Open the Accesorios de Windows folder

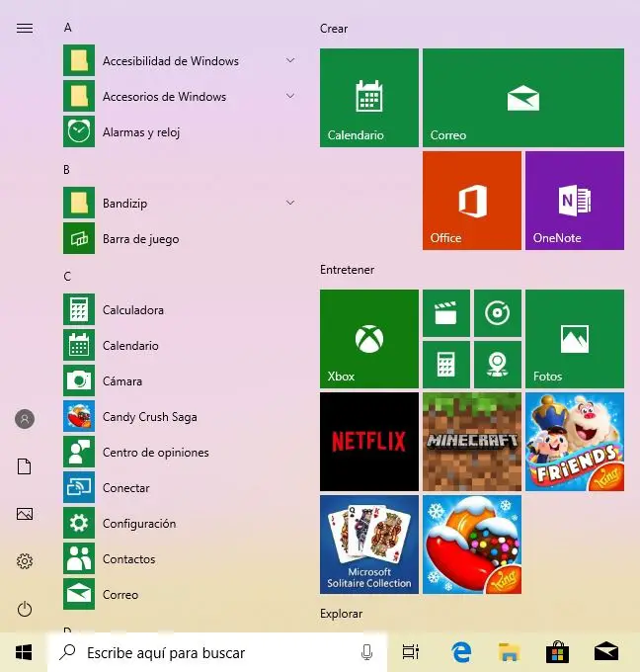pyautogui.click(x=180, y=96)
